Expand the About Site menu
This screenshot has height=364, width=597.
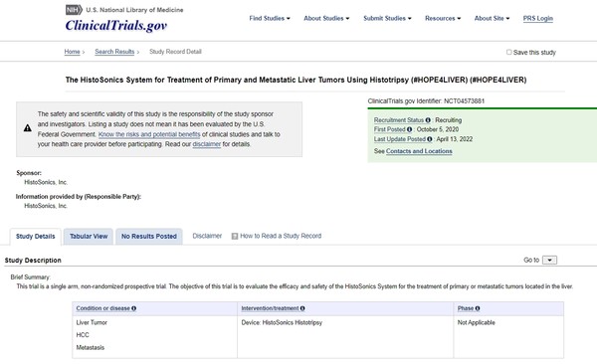[x=492, y=18]
